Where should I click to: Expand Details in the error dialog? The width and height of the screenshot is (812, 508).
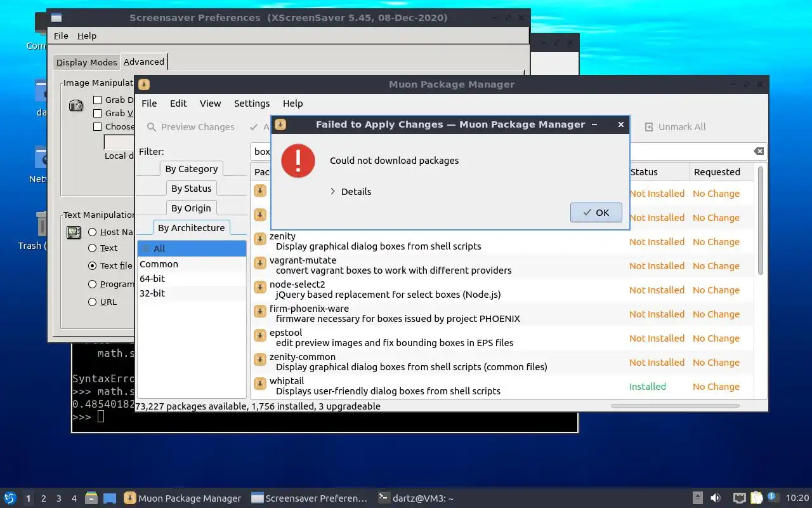pos(351,192)
